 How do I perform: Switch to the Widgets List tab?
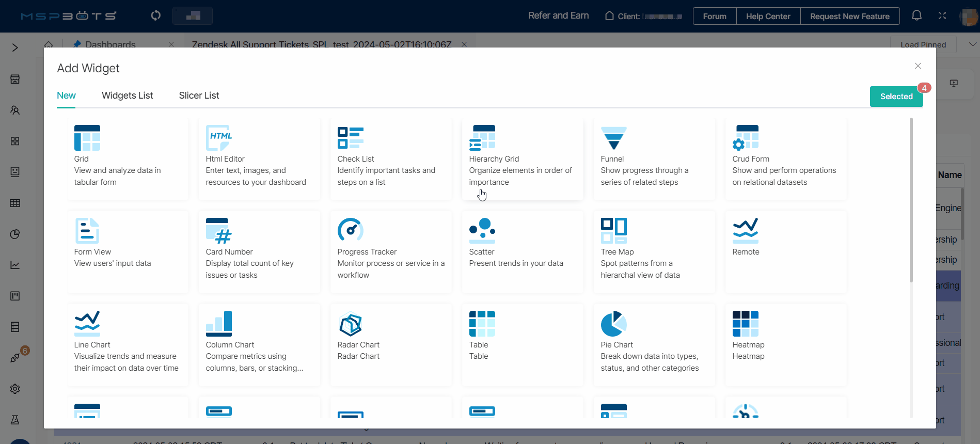[127, 96]
